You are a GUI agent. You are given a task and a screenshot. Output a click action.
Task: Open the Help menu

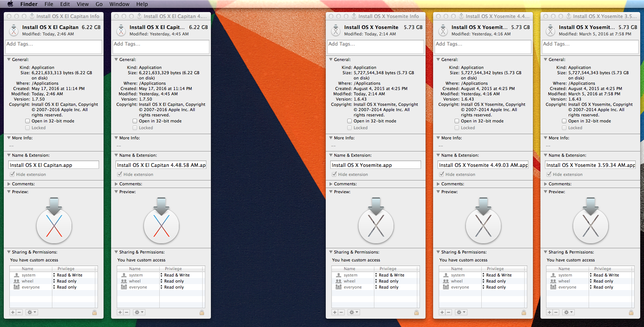coord(142,4)
